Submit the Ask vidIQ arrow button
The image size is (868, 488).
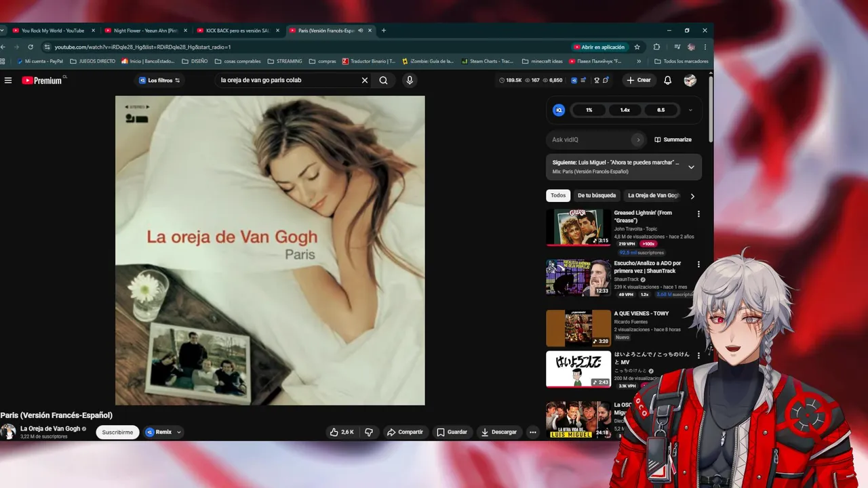click(x=637, y=140)
